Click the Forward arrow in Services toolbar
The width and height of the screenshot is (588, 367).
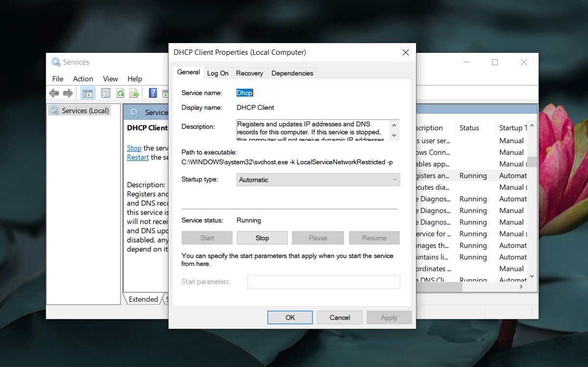pyautogui.click(x=68, y=93)
